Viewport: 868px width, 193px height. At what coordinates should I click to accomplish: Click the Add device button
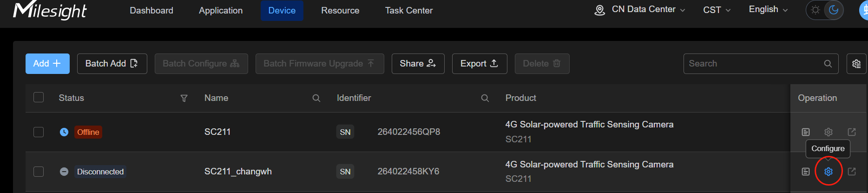[x=47, y=64]
